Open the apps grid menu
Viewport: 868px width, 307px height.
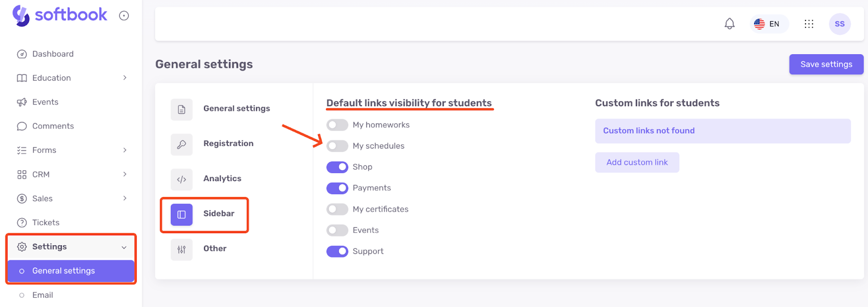pos(809,24)
